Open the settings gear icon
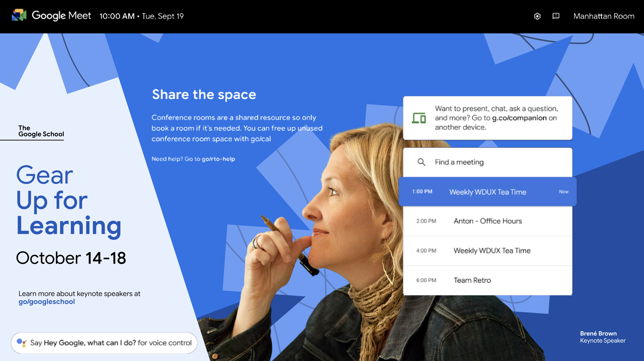 (537, 16)
